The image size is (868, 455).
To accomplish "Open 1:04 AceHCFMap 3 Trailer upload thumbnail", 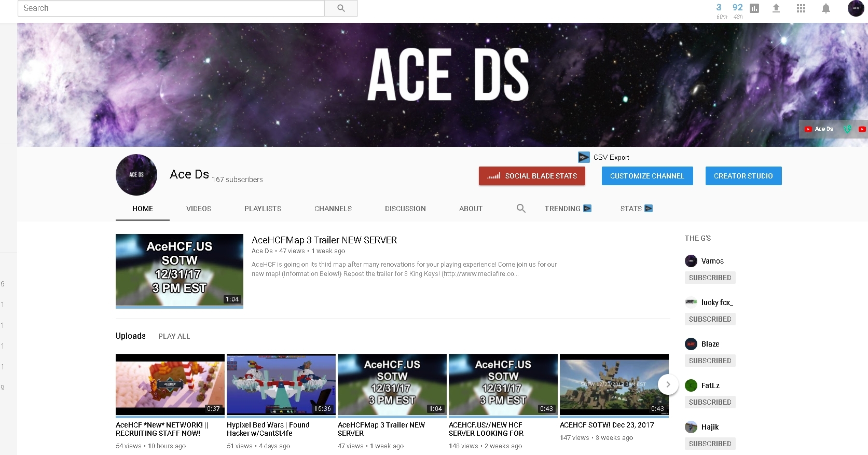I will click(392, 385).
